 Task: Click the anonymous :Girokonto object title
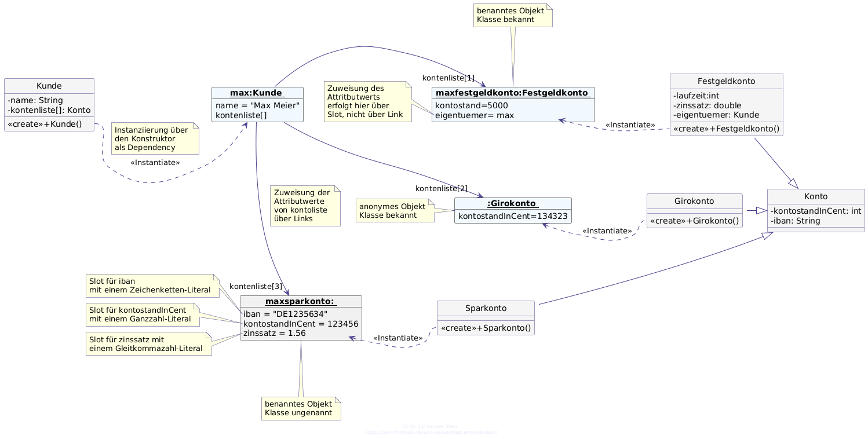point(513,204)
